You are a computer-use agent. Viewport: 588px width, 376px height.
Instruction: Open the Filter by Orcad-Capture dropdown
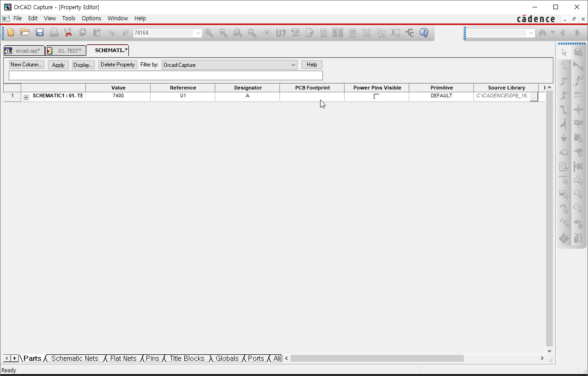293,65
